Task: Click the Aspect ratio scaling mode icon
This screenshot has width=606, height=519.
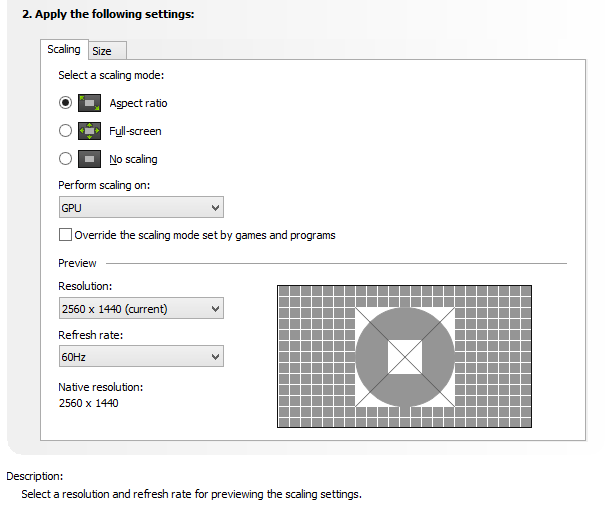Action: pos(90,103)
